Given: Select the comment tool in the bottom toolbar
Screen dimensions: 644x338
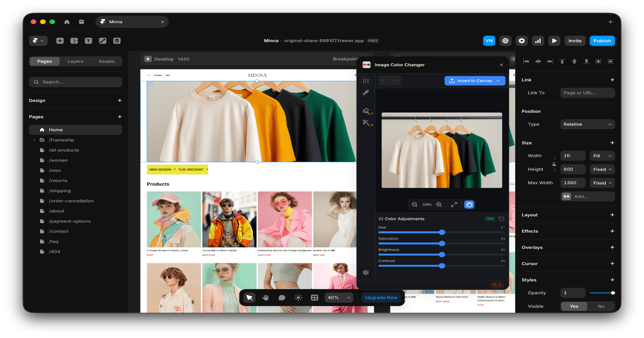Looking at the screenshot, I should [282, 297].
